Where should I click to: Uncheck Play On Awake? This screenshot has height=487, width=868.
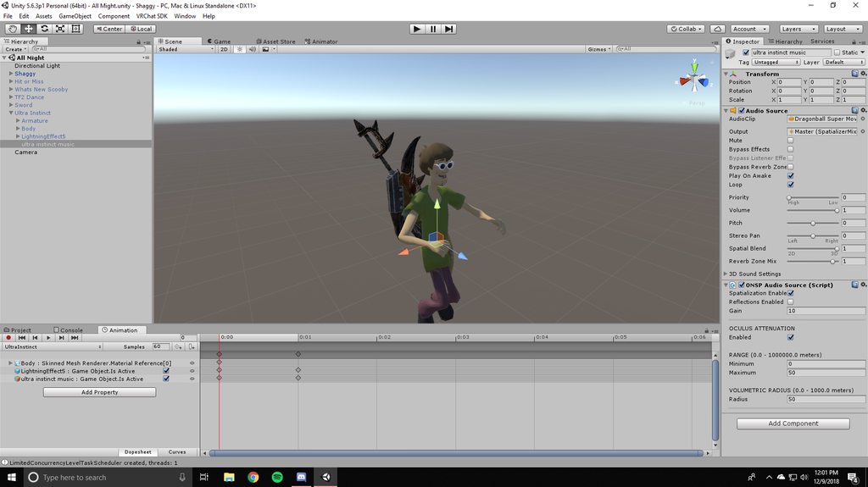click(791, 175)
